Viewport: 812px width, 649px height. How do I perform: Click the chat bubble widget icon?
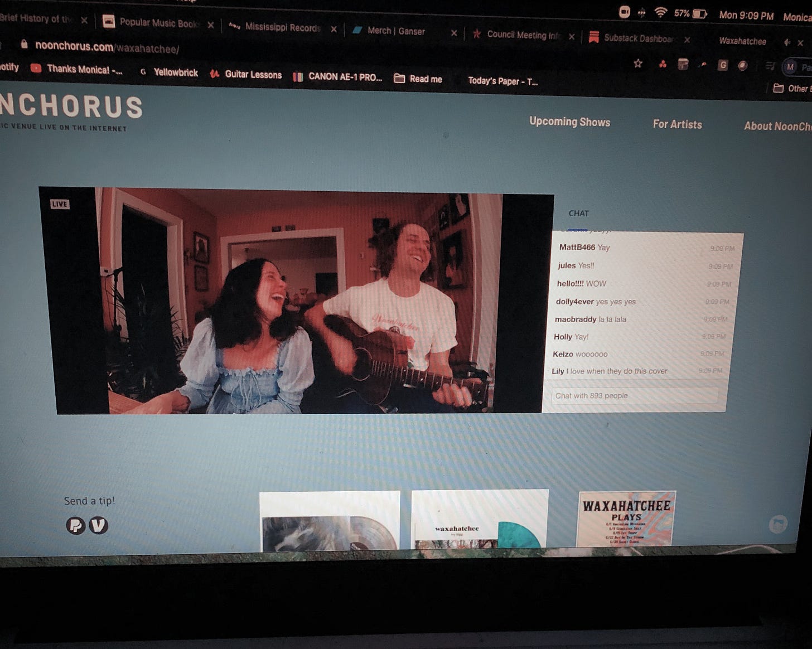pyautogui.click(x=778, y=524)
